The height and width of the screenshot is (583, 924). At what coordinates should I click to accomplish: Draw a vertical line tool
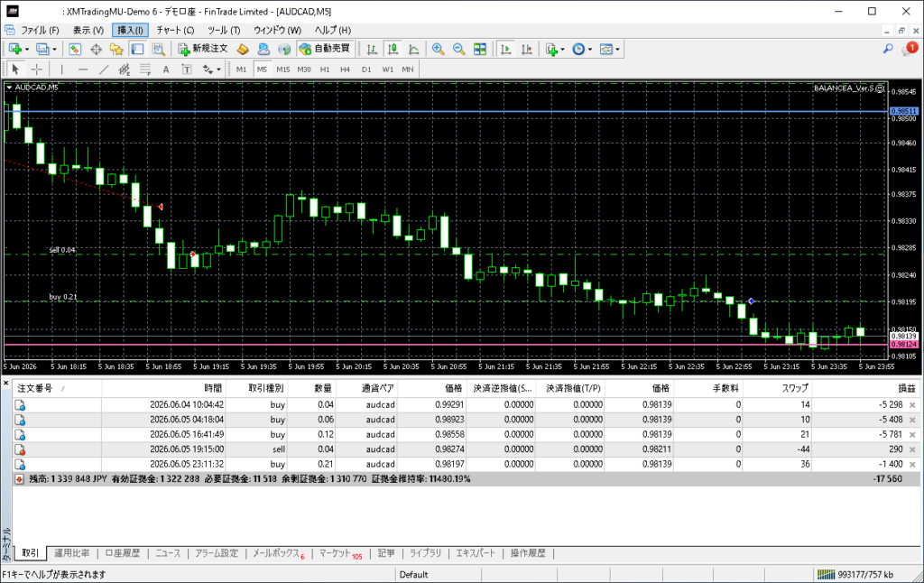(x=61, y=69)
